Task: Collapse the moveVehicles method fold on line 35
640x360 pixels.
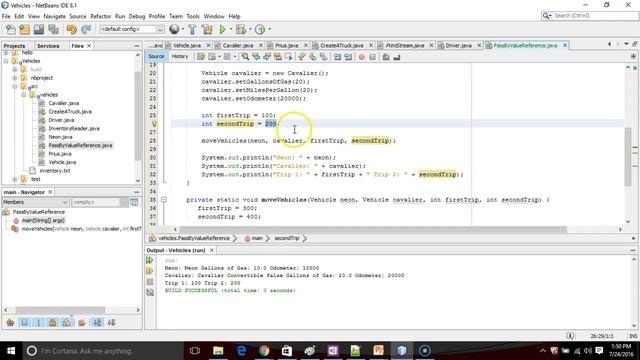Action: (x=164, y=200)
